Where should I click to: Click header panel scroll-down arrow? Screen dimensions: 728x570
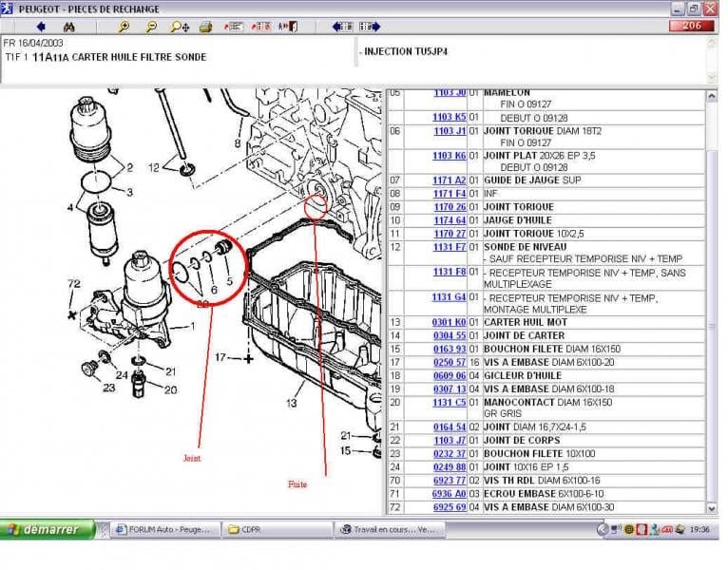click(711, 77)
